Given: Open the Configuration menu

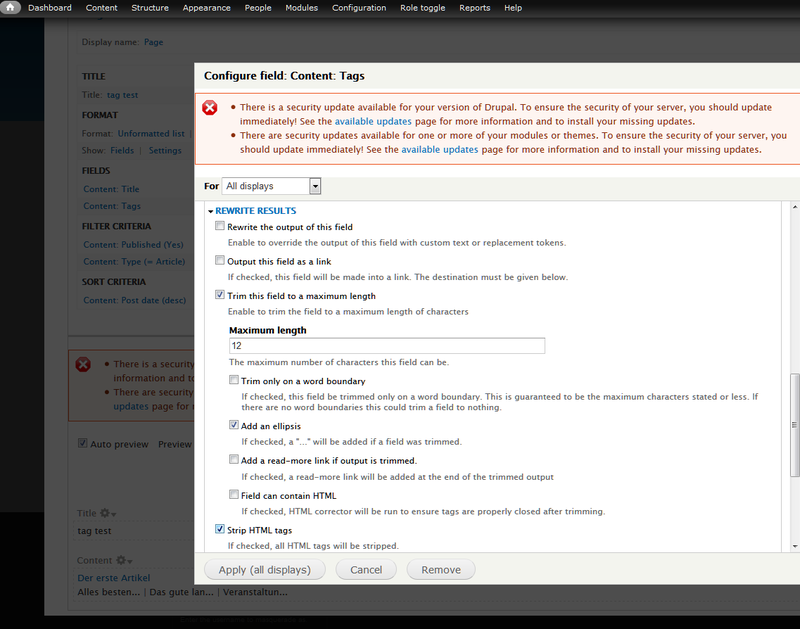Looking at the screenshot, I should [x=359, y=8].
